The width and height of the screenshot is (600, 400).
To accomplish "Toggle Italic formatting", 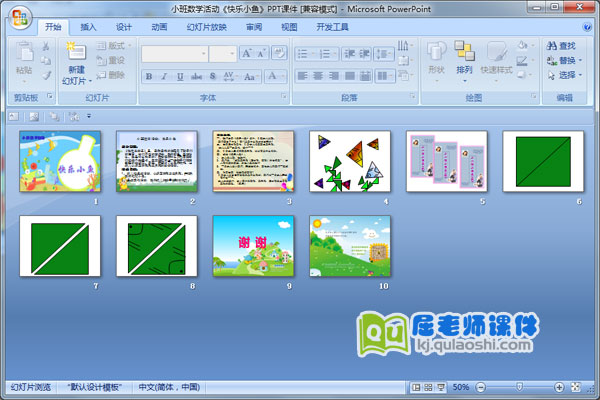I will 164,77.
